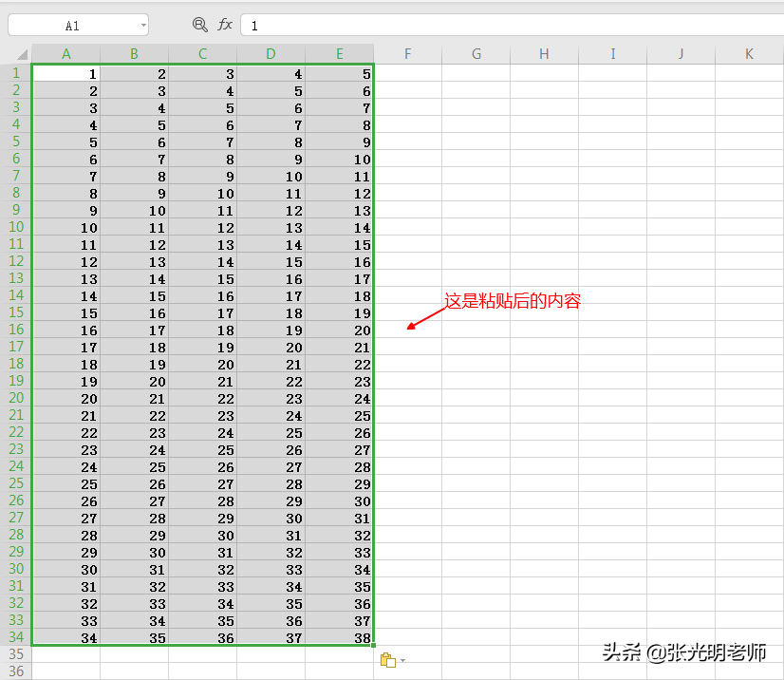Expand the paste options dropdown arrow
Image resolution: width=784 pixels, height=680 pixels.
pyautogui.click(x=402, y=660)
